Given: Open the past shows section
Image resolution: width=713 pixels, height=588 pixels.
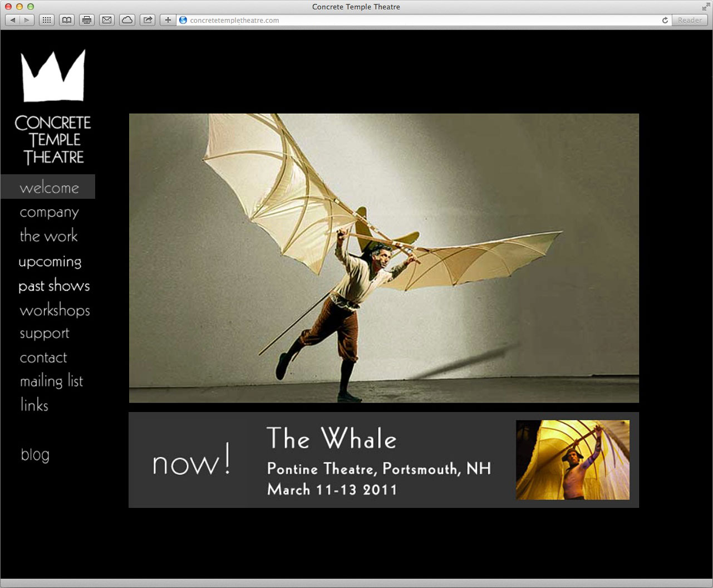Looking at the screenshot, I should coord(54,286).
